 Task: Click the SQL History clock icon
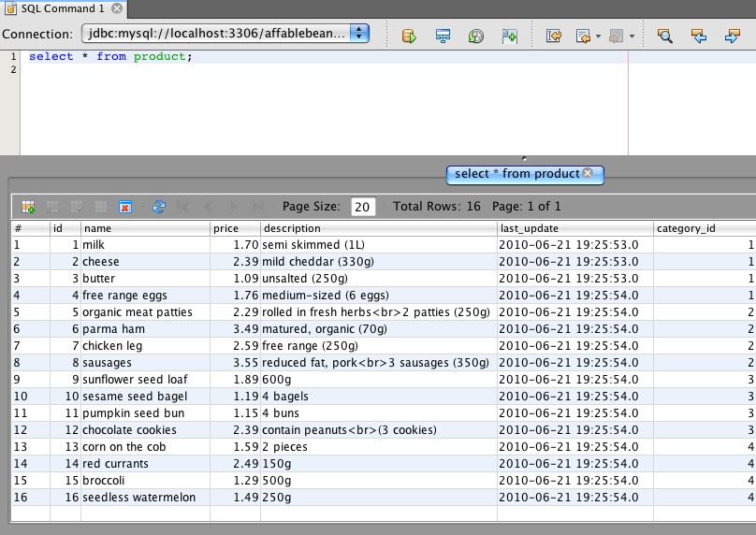pyautogui.click(x=475, y=36)
